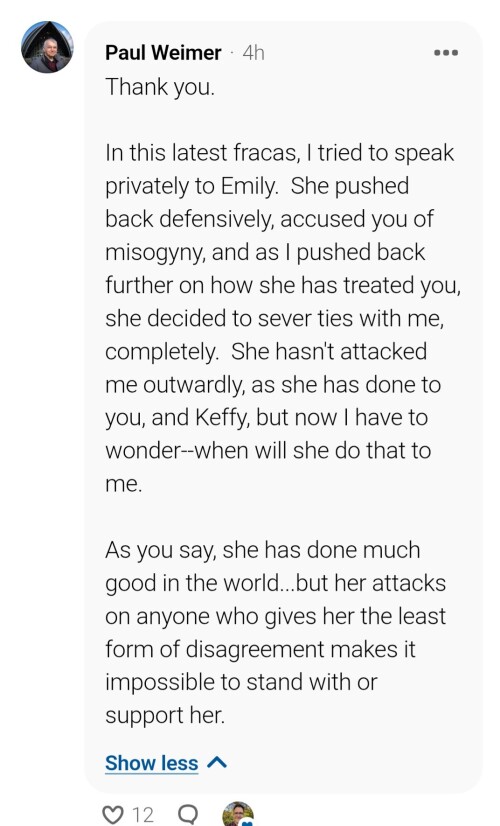
Task: Click the paragraph starting 'In this latest fracas'
Action: (x=283, y=318)
